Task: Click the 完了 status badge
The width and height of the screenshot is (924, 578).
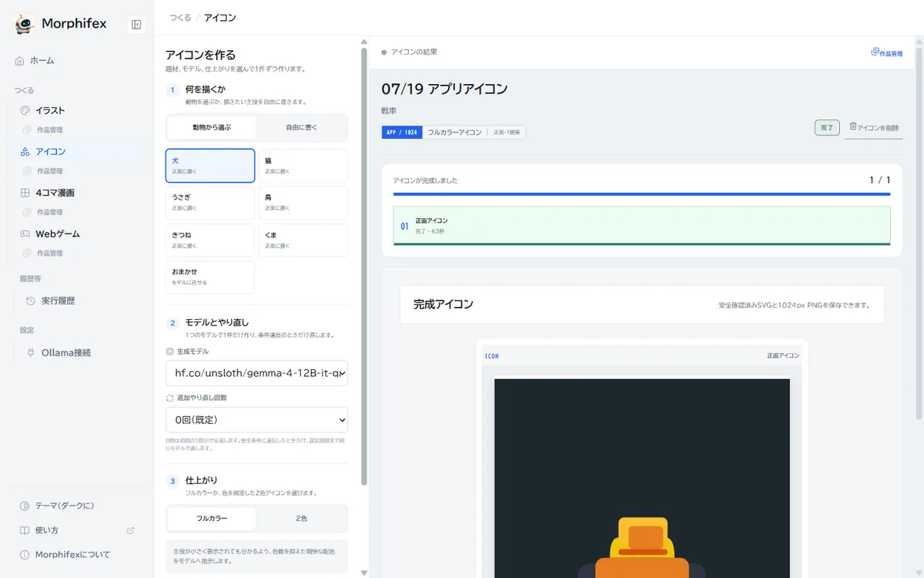Action: 827,128
